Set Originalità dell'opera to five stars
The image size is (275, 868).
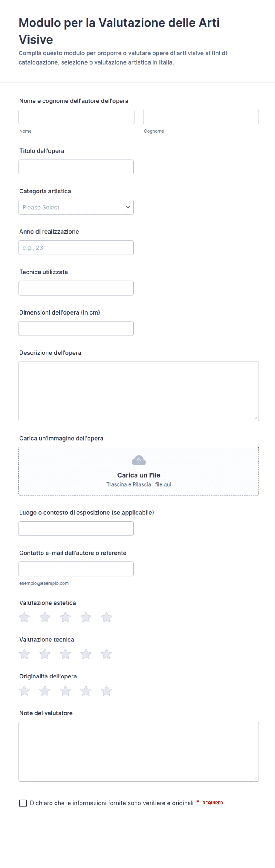pyautogui.click(x=106, y=691)
